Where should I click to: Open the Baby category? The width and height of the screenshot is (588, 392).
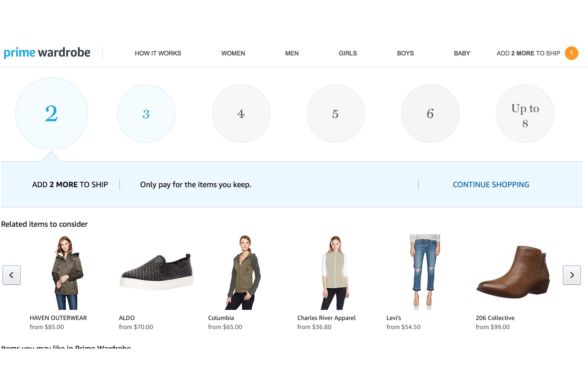[462, 53]
